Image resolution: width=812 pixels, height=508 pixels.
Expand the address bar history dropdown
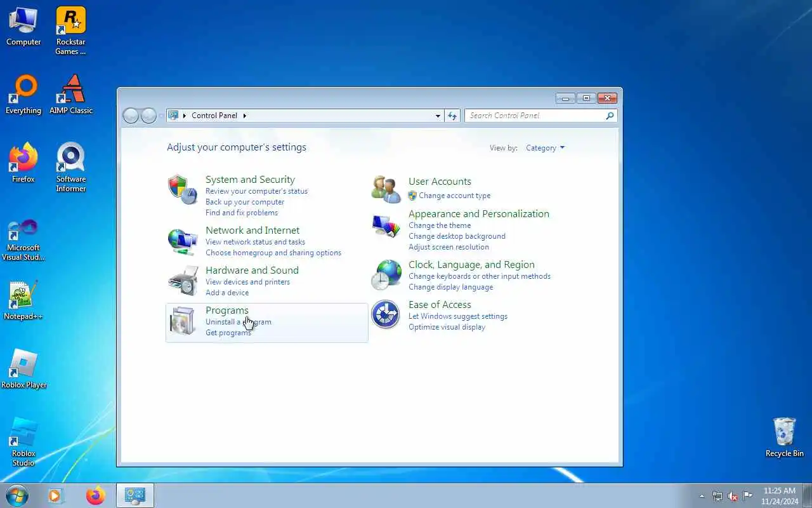coord(438,116)
